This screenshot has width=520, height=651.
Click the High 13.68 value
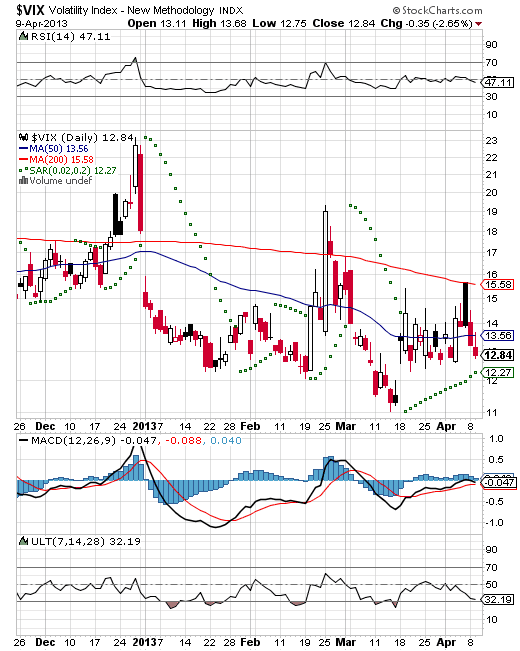click(x=219, y=24)
